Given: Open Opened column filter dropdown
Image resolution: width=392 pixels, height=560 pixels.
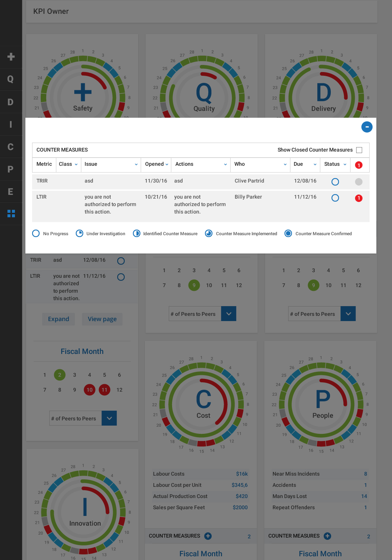Looking at the screenshot, I should [167, 164].
